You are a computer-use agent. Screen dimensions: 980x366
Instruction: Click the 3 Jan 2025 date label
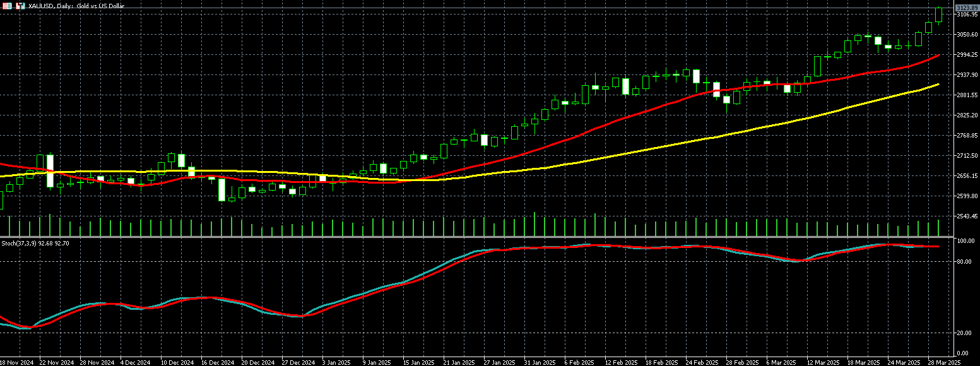[336, 362]
